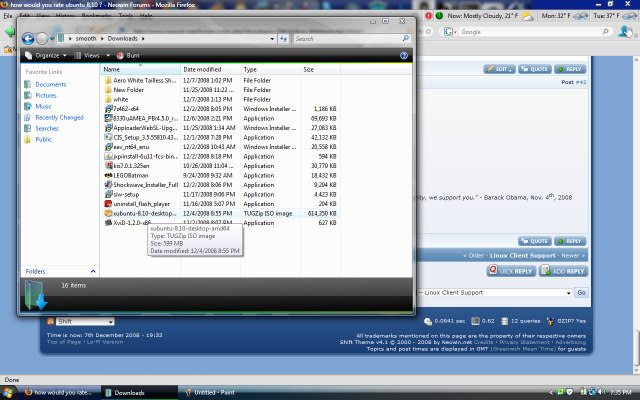Click lower REPLY button in Firefox
Viewport: 640px width, 400px height.
(570, 241)
